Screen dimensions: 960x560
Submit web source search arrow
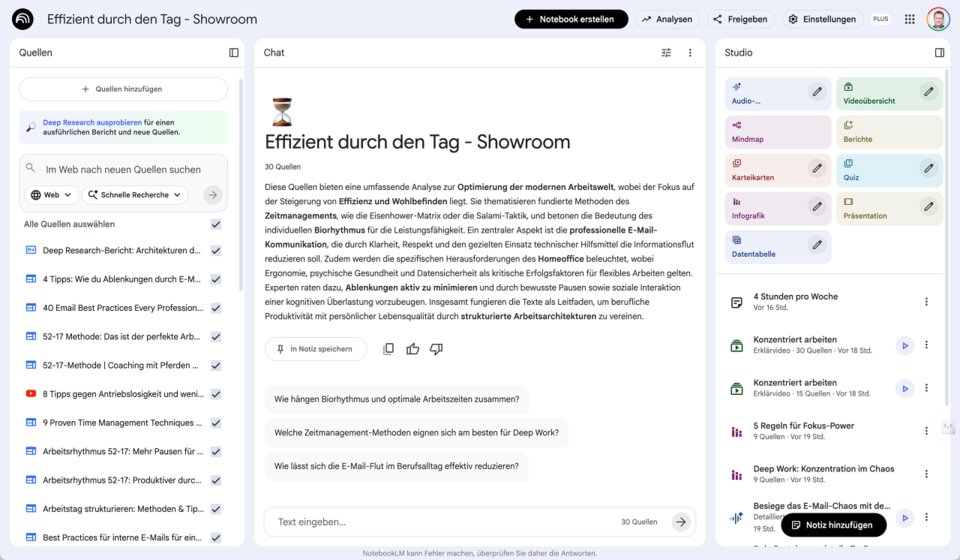coord(212,195)
